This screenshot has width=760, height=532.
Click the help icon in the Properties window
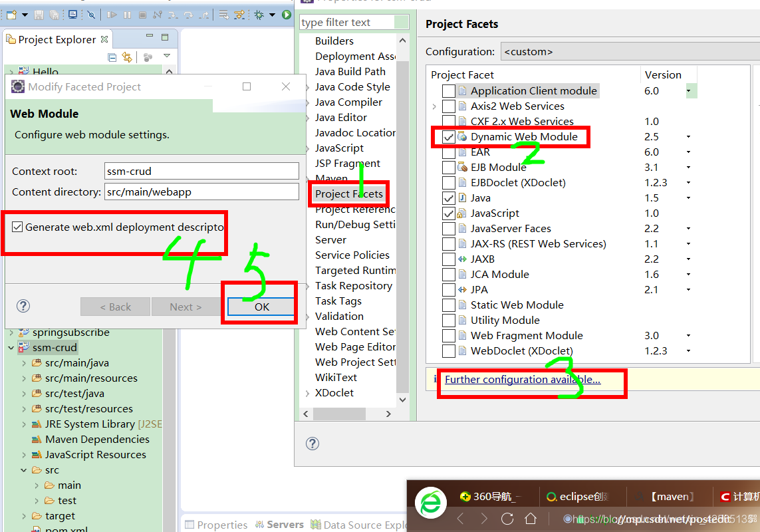point(313,444)
